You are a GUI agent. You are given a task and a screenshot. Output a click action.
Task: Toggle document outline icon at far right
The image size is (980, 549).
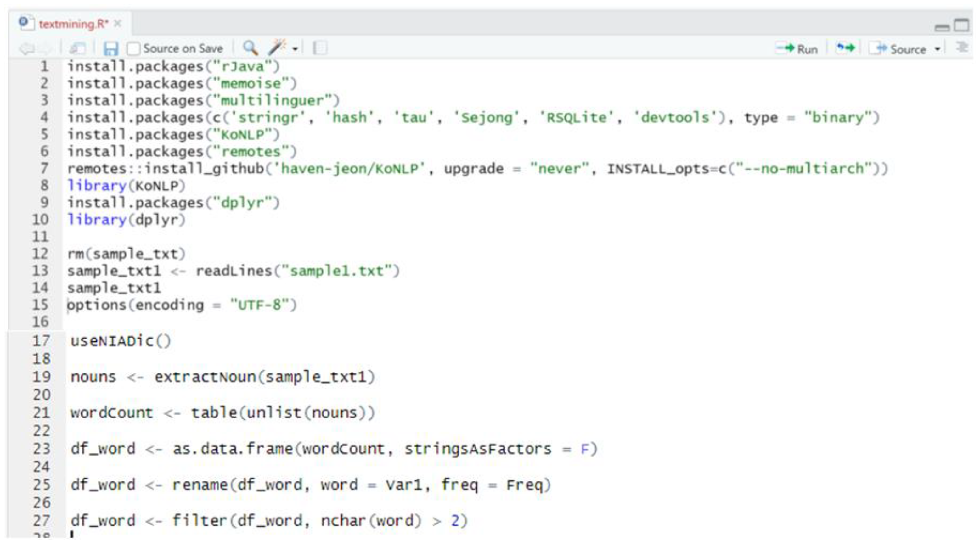962,48
